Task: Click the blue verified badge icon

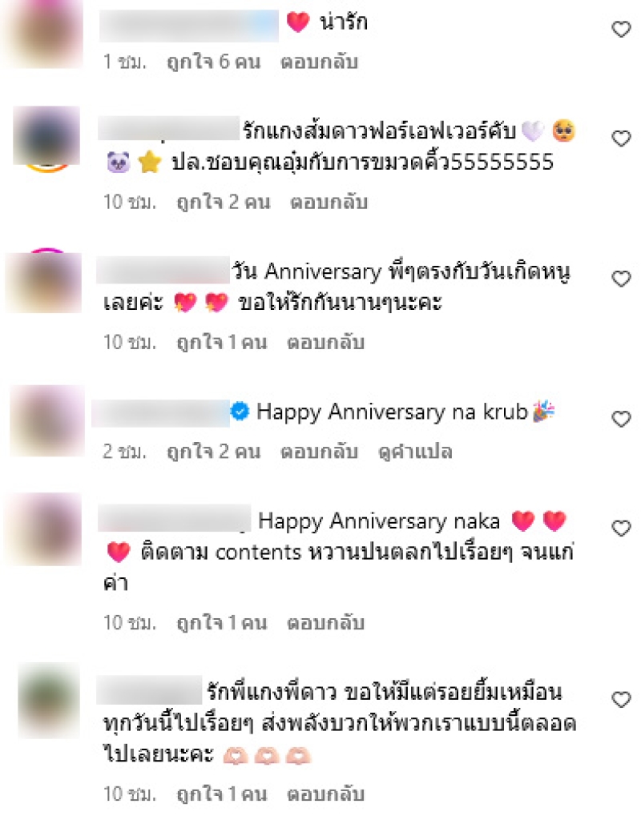Action: [x=240, y=412]
